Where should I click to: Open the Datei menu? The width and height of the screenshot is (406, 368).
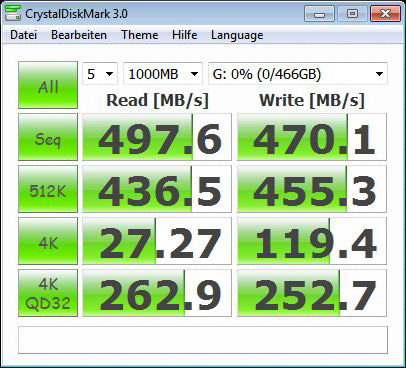[23, 35]
